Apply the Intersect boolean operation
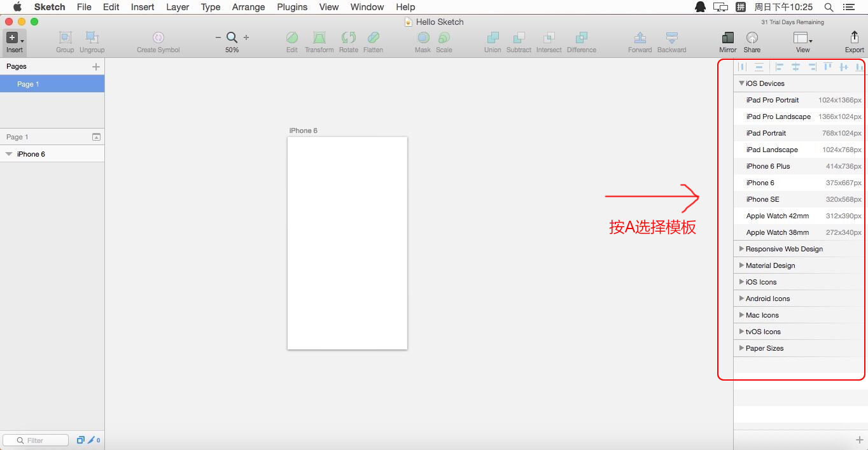 549,38
